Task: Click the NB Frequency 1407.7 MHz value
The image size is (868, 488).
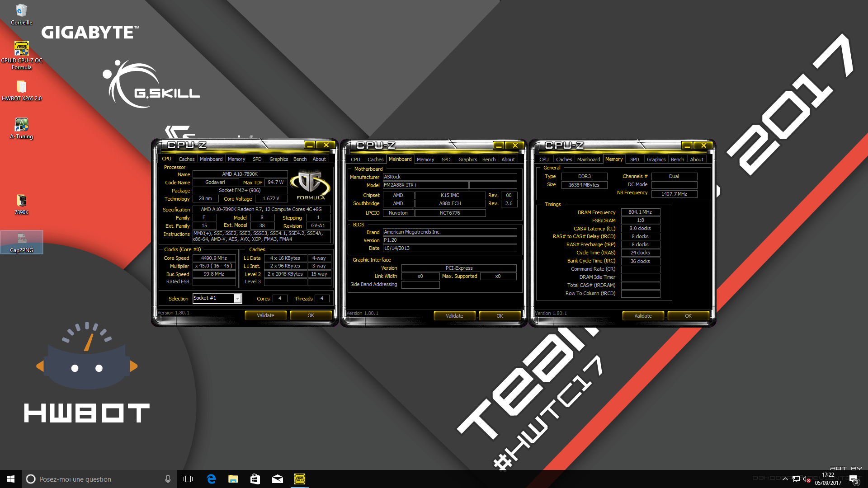Action: tap(674, 194)
